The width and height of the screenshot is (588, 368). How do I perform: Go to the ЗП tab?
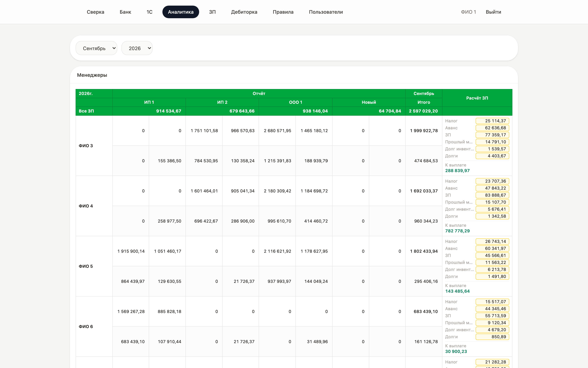tap(212, 12)
